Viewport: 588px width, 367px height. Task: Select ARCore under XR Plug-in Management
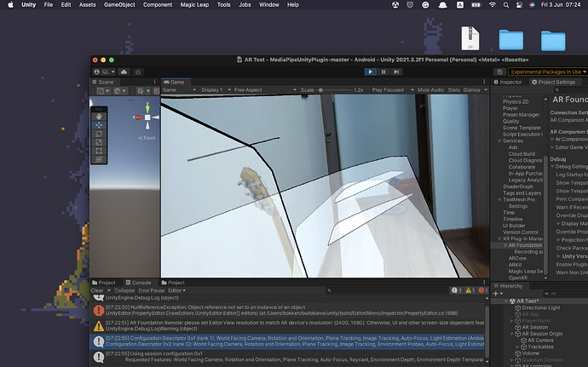(x=517, y=258)
